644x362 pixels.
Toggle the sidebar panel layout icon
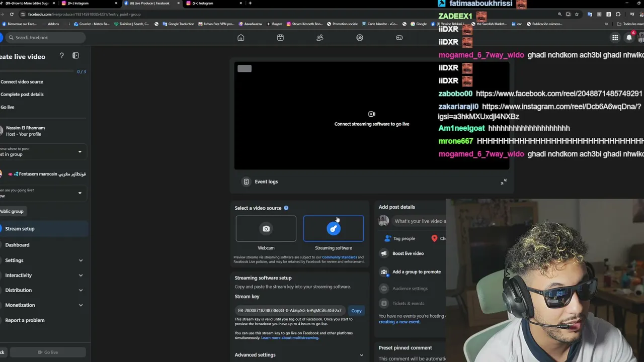pyautogui.click(x=76, y=56)
